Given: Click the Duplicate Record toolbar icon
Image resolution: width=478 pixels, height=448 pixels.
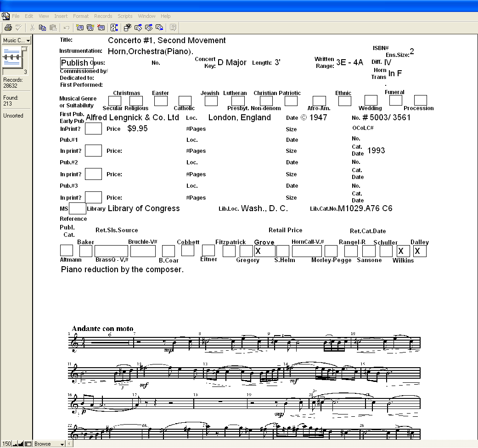Looking at the screenshot, I should pos(90,28).
